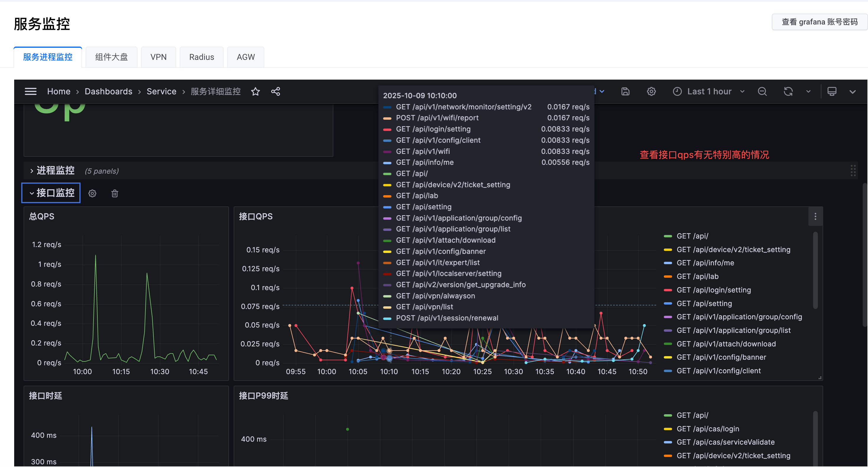Click the share dashboard icon
The height and width of the screenshot is (467, 868).
[276, 91]
